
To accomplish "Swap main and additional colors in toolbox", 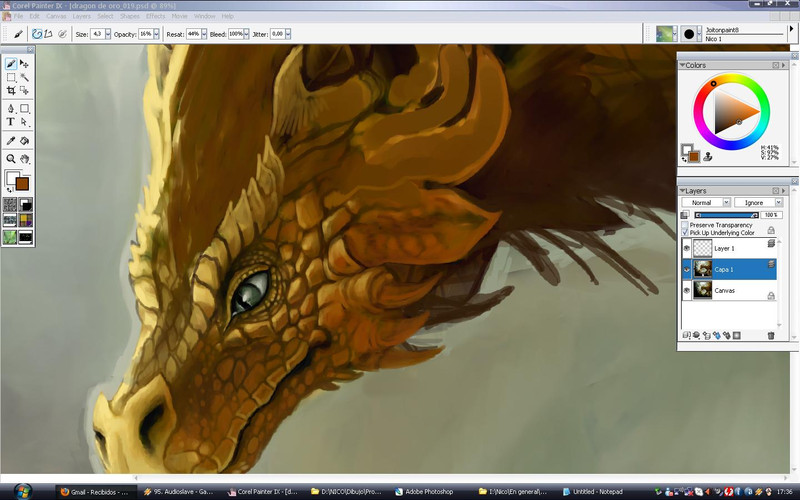I will (x=9, y=190).
